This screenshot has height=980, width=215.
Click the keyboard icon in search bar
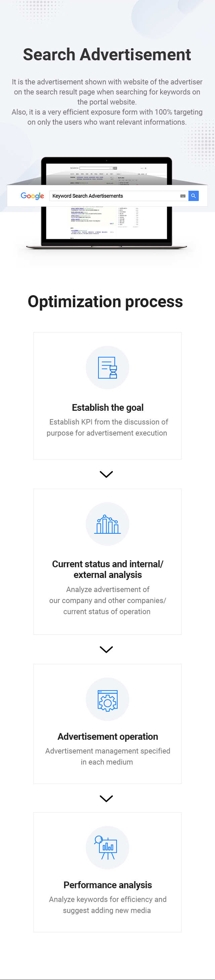(x=183, y=196)
